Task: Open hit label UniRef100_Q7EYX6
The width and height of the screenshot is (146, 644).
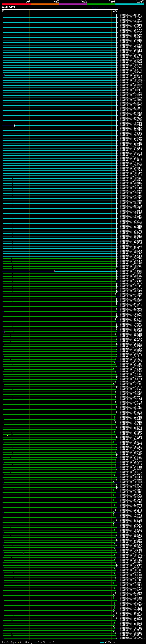Action: 131,82
